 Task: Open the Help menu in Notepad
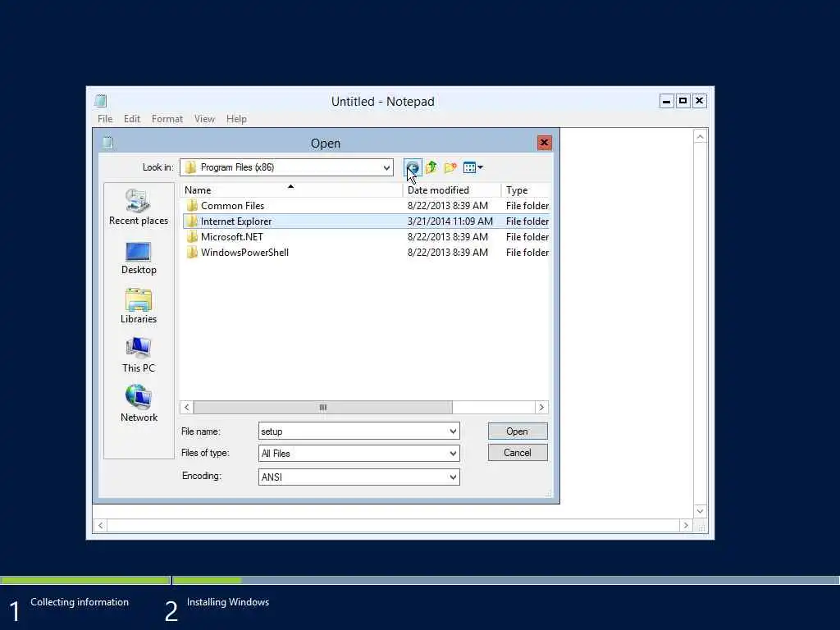236,119
